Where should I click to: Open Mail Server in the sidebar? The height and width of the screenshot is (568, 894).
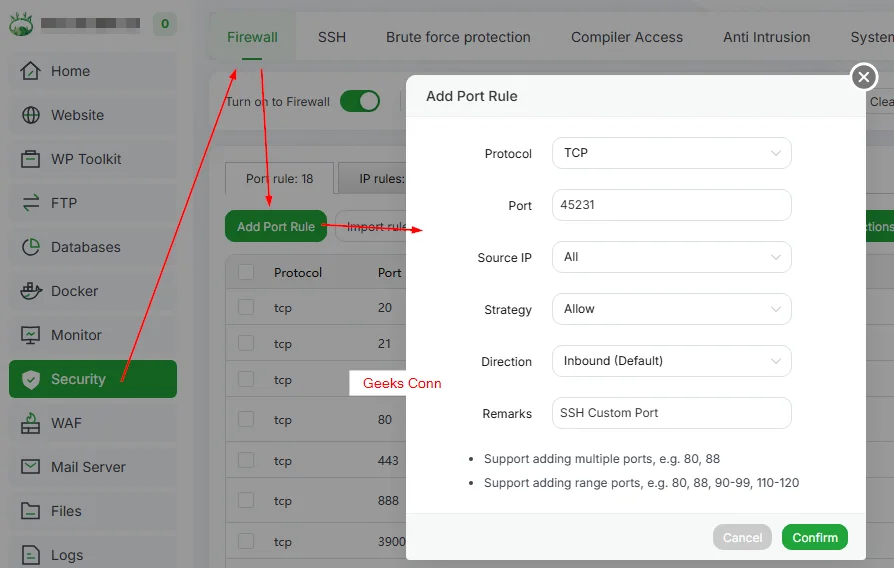(93, 467)
